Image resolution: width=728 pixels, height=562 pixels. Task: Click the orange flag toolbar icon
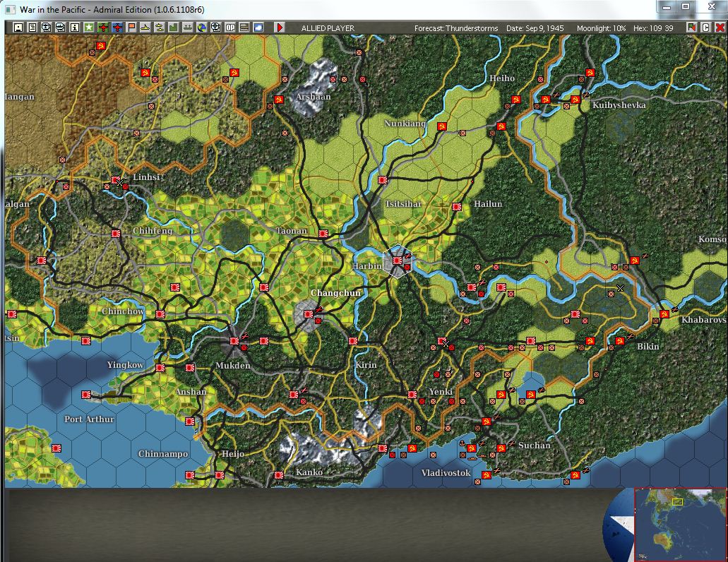tap(131, 28)
